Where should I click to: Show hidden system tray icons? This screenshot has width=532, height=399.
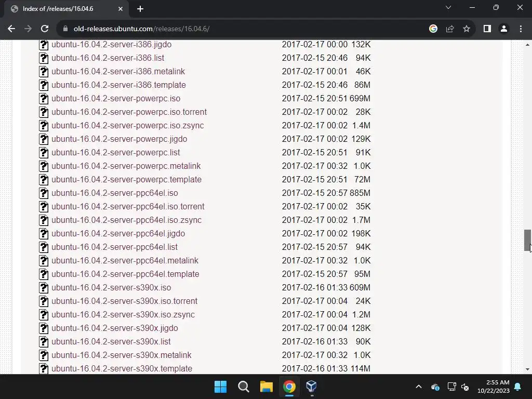coord(419,387)
